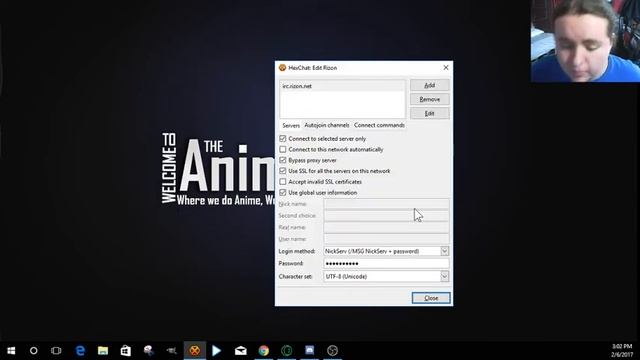Click the taskbar clock and date
This screenshot has height=360, width=640.
[622, 351]
